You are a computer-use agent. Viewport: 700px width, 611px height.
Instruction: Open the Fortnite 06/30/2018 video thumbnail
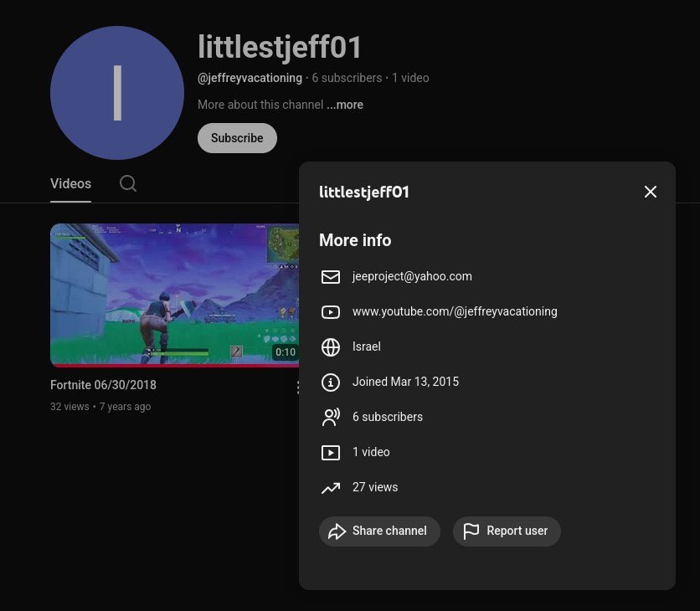(x=174, y=295)
